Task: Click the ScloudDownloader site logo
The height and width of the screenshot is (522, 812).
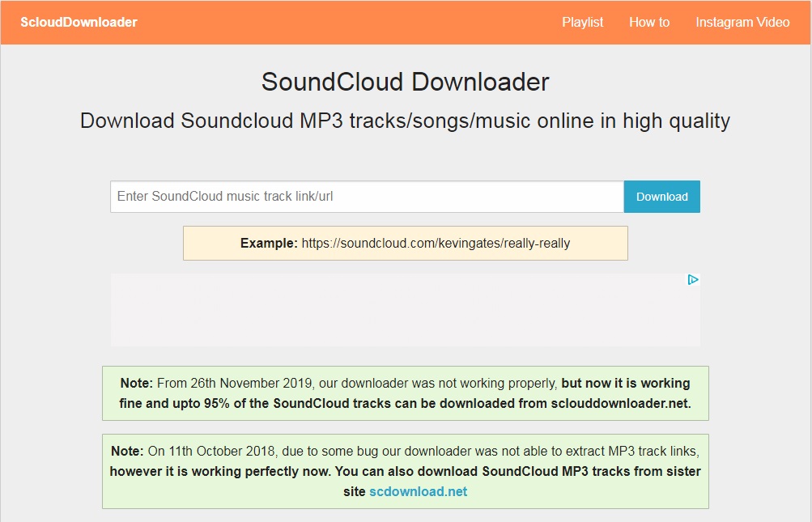Action: click(x=79, y=23)
